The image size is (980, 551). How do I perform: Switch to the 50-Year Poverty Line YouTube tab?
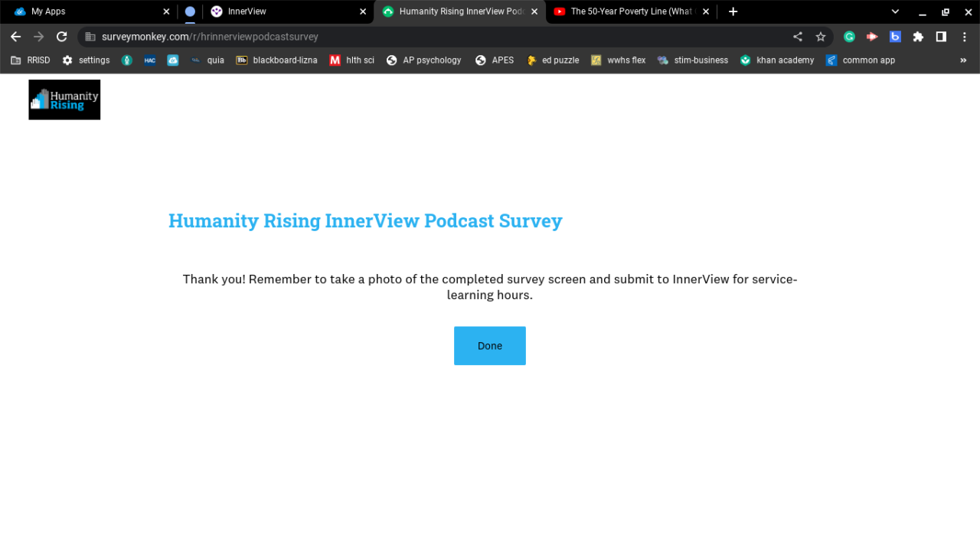pos(632,11)
